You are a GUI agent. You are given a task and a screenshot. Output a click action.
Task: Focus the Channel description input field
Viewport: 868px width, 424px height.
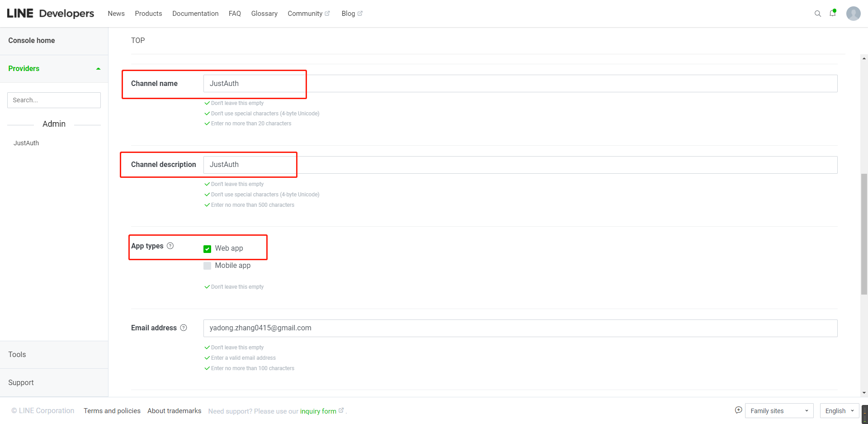click(520, 165)
